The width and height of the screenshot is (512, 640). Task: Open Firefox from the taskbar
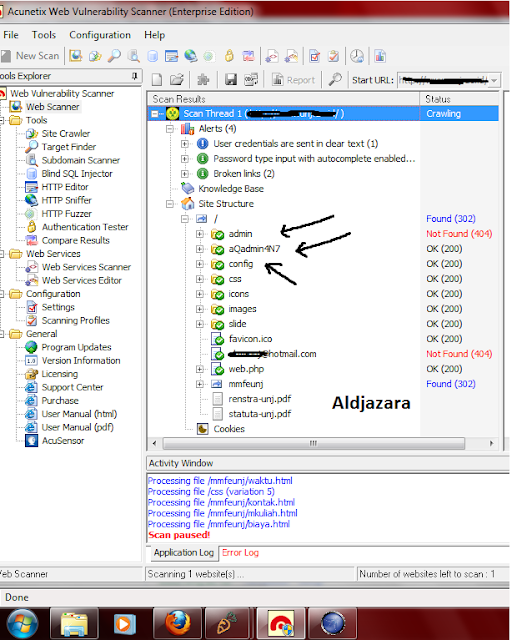178,624
